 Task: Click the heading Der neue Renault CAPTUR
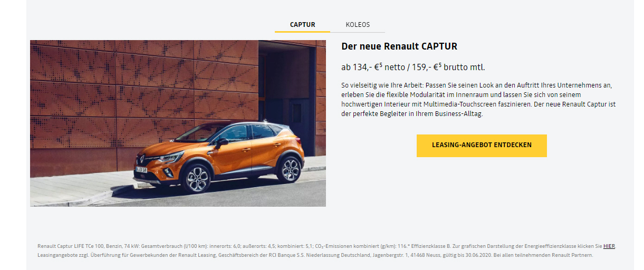point(399,46)
